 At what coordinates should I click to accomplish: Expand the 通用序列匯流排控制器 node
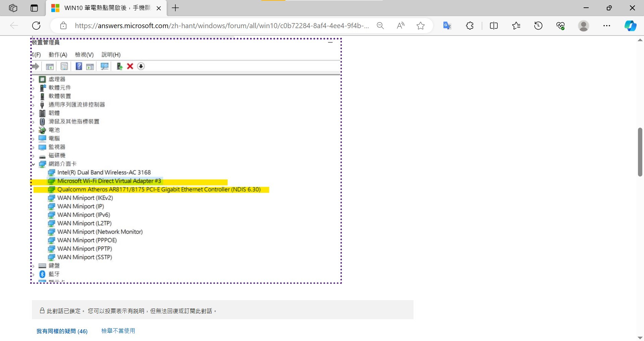[33, 105]
